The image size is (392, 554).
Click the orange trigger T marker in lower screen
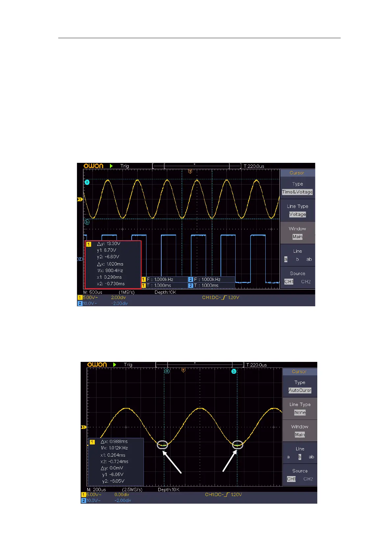(183, 370)
